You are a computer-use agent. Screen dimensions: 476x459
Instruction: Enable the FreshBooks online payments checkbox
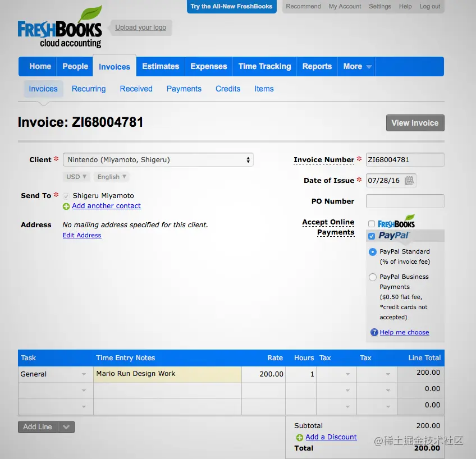tap(372, 224)
